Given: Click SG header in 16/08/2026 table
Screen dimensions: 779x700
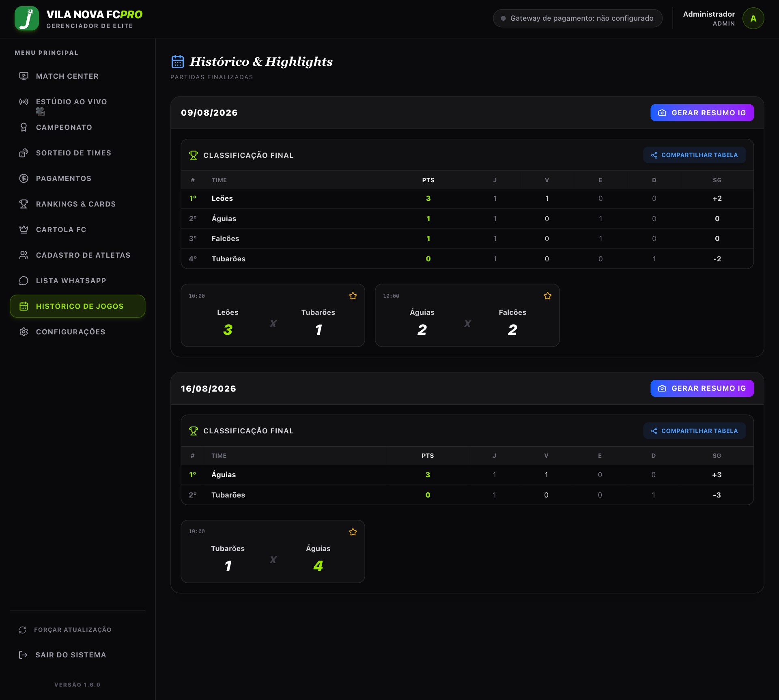Looking at the screenshot, I should click(x=717, y=456).
